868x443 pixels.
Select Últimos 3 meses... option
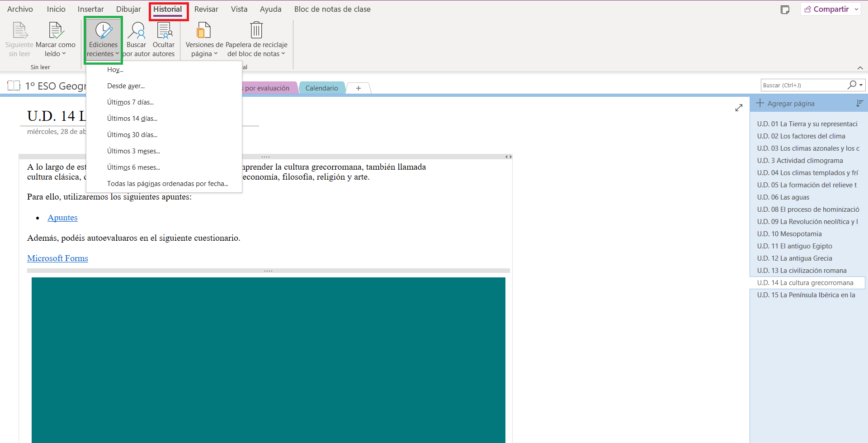click(164, 151)
